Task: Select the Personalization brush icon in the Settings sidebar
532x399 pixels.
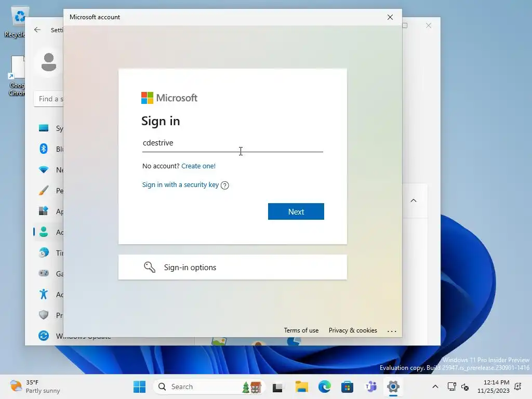Action: (x=44, y=190)
